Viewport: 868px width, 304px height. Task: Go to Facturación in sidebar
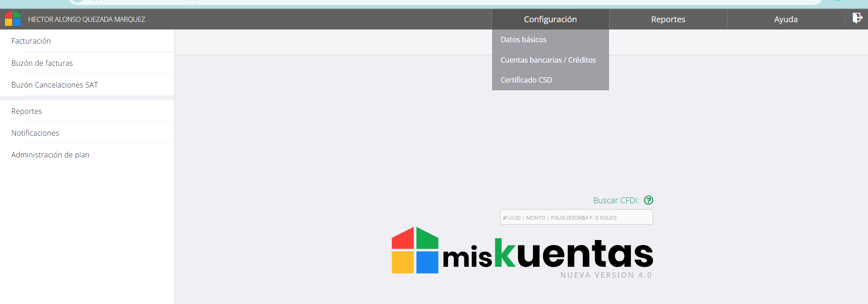click(31, 41)
